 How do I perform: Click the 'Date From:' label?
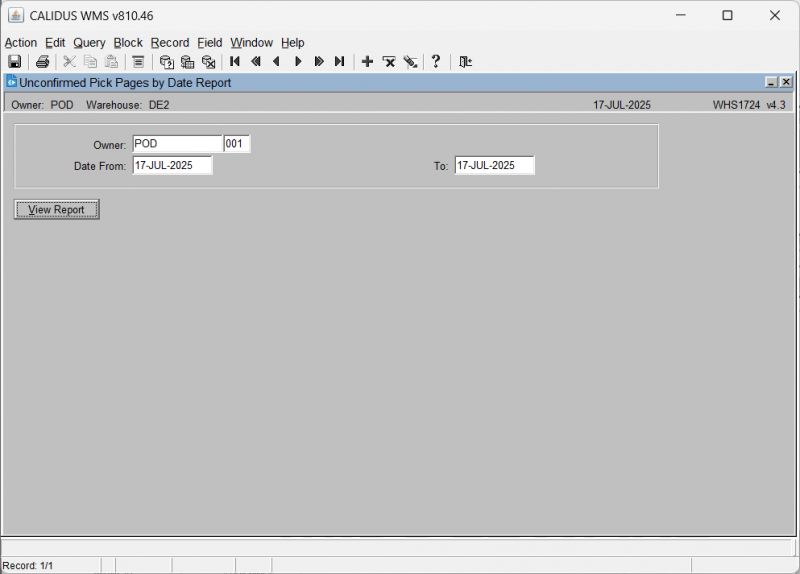click(100, 166)
